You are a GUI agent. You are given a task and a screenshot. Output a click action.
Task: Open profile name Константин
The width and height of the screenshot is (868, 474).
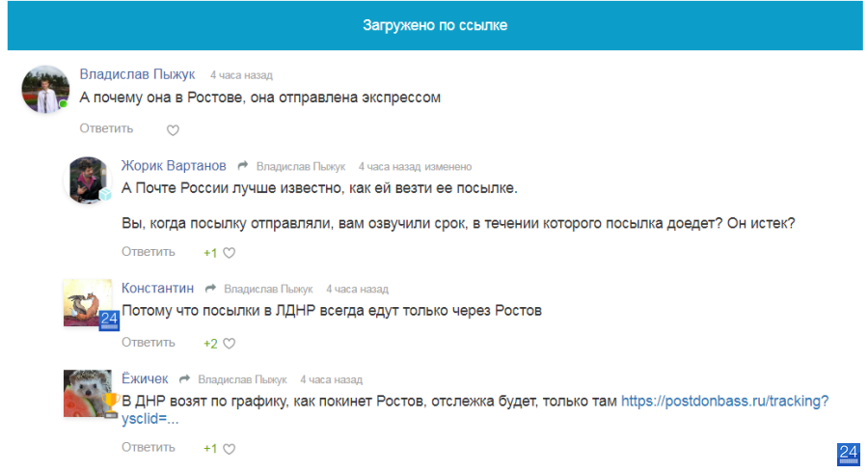pyautogui.click(x=158, y=289)
